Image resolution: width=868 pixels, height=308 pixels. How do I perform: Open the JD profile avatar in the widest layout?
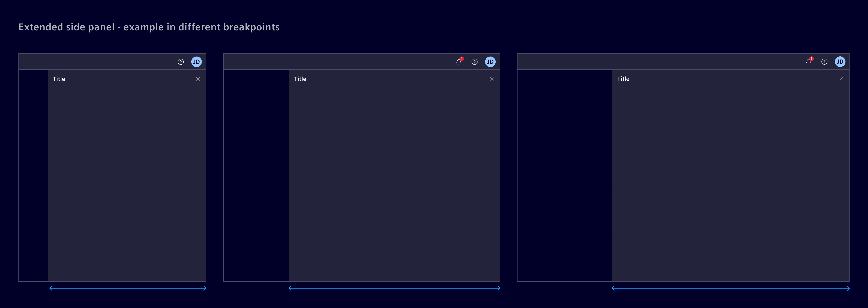[840, 62]
